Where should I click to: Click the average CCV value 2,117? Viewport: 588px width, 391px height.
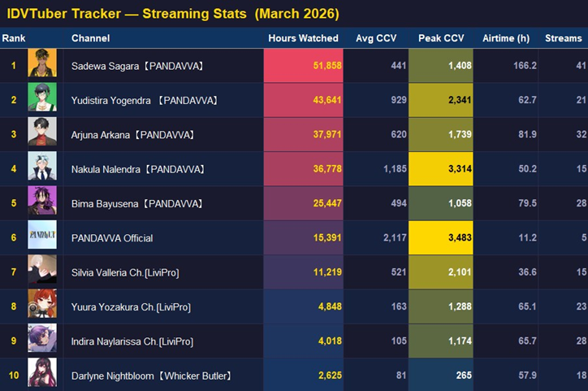click(395, 237)
